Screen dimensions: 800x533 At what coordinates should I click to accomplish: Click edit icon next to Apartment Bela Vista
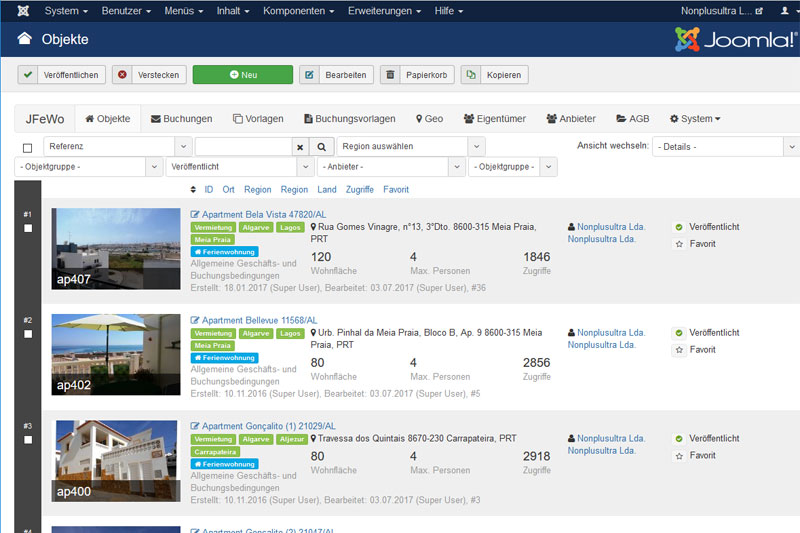click(x=195, y=214)
